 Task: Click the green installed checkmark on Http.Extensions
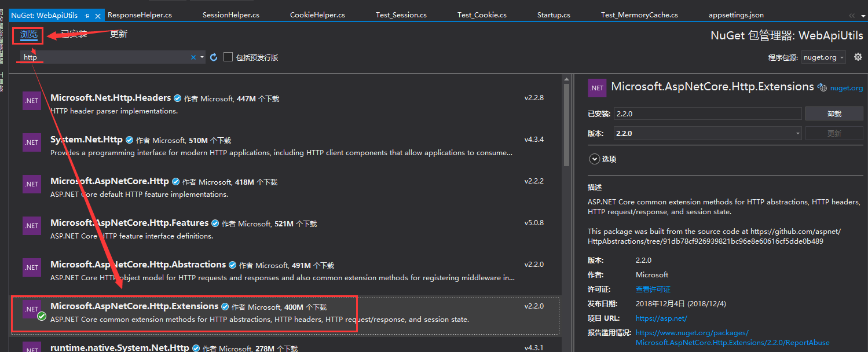click(x=41, y=316)
